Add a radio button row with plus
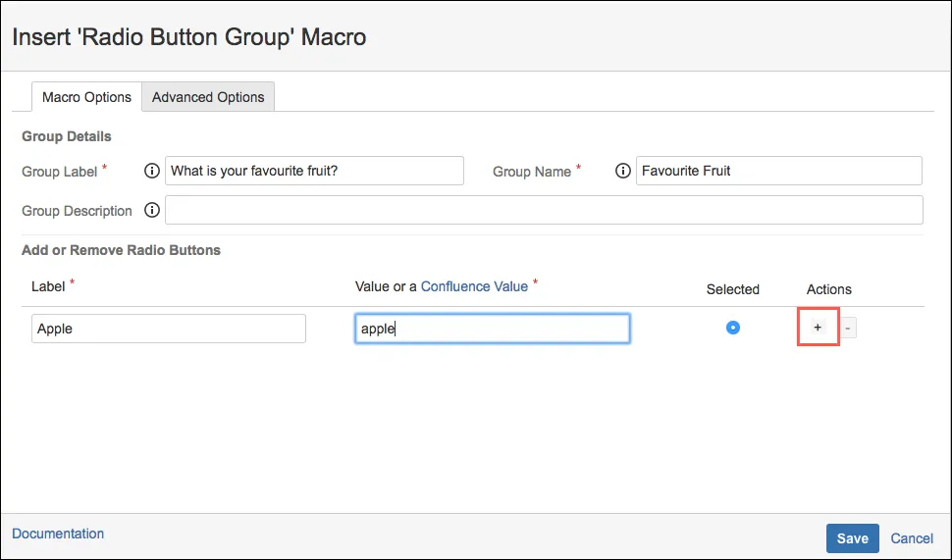This screenshot has width=952, height=560. tap(818, 328)
